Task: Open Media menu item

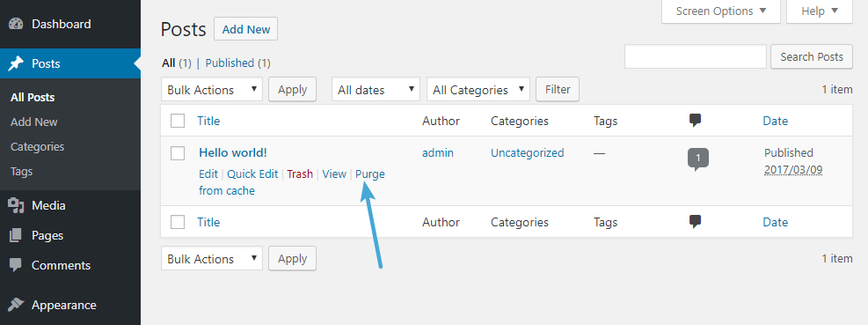Action: pyautogui.click(x=70, y=206)
